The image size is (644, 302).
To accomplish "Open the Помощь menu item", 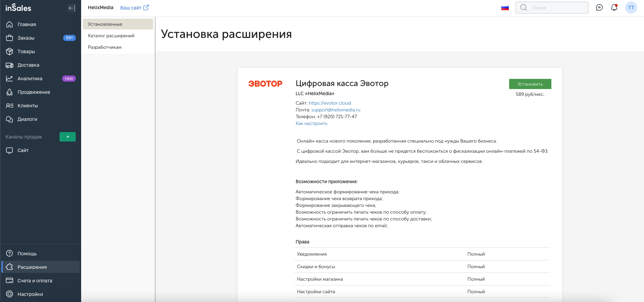I will pyautogui.click(x=41, y=254).
